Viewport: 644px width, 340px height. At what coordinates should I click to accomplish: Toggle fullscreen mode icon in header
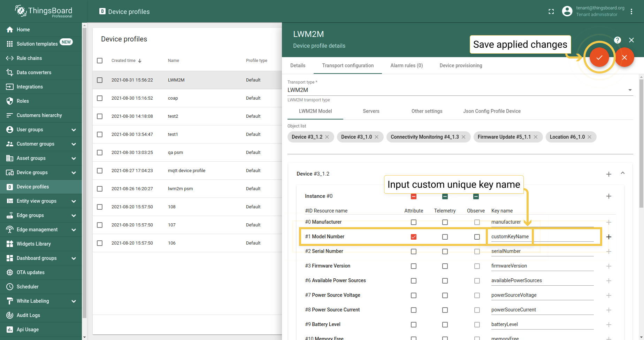[551, 11]
